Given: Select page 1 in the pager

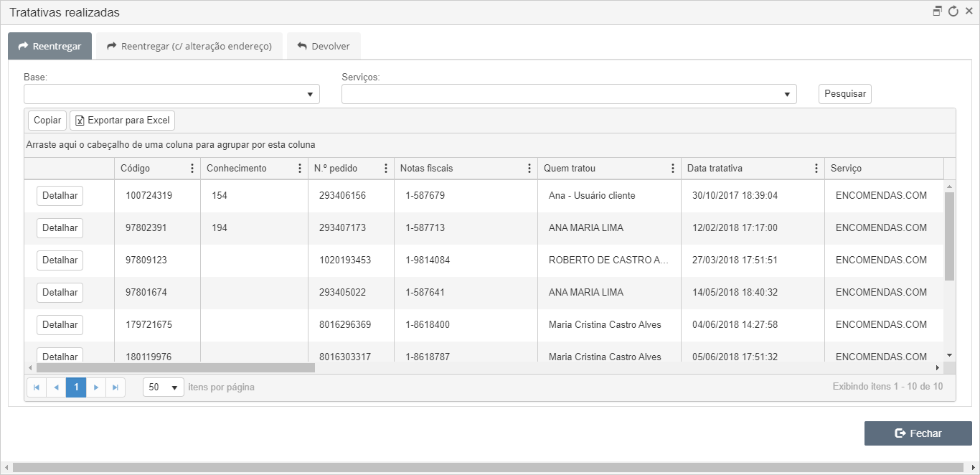Looking at the screenshot, I should 76,387.
